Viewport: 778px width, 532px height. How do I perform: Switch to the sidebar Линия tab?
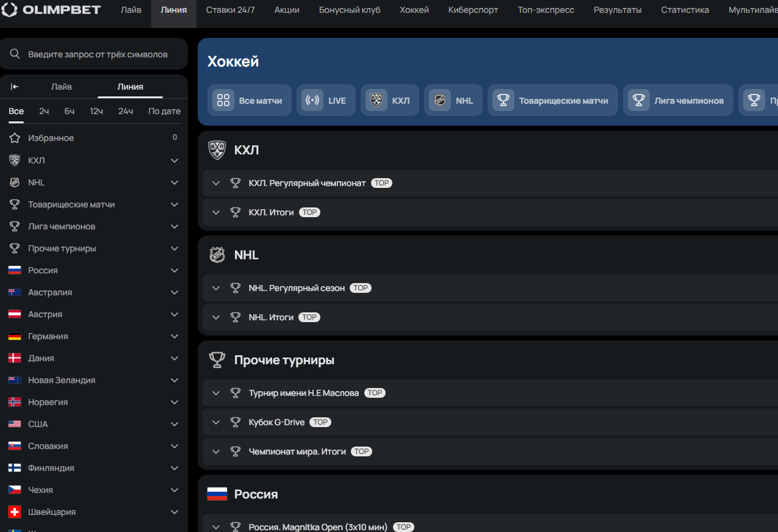pos(130,87)
